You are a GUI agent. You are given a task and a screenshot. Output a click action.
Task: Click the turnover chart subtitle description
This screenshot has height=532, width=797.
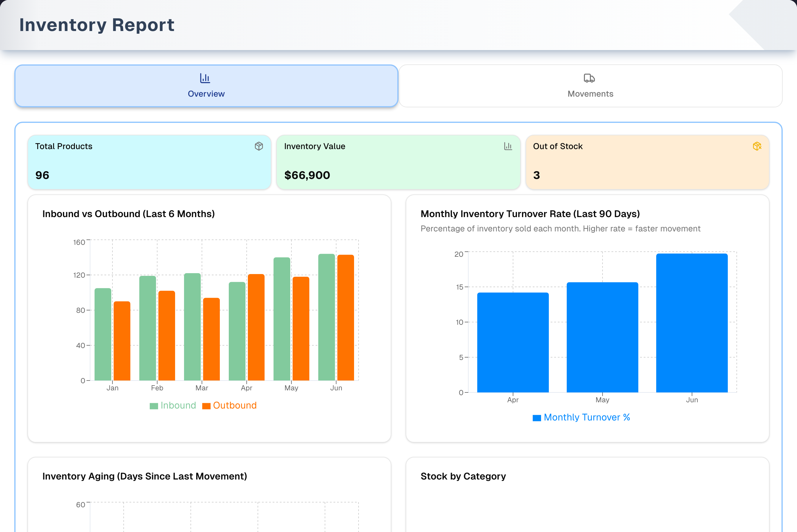[x=560, y=229]
